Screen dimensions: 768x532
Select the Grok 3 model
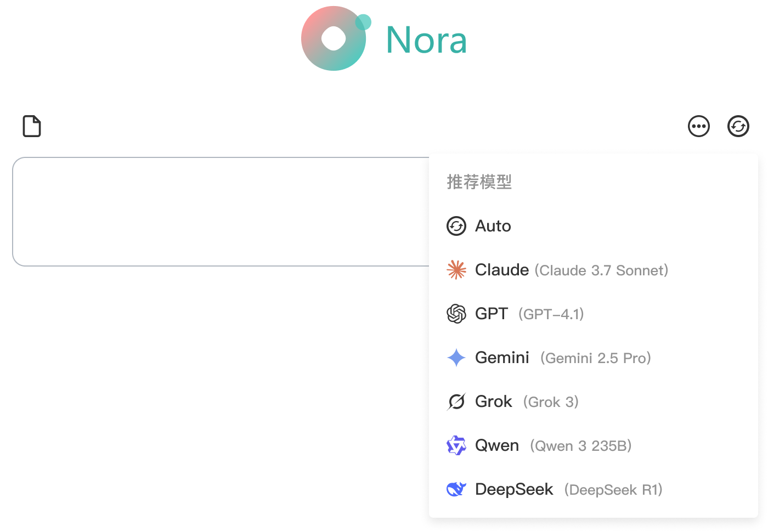pyautogui.click(x=594, y=401)
